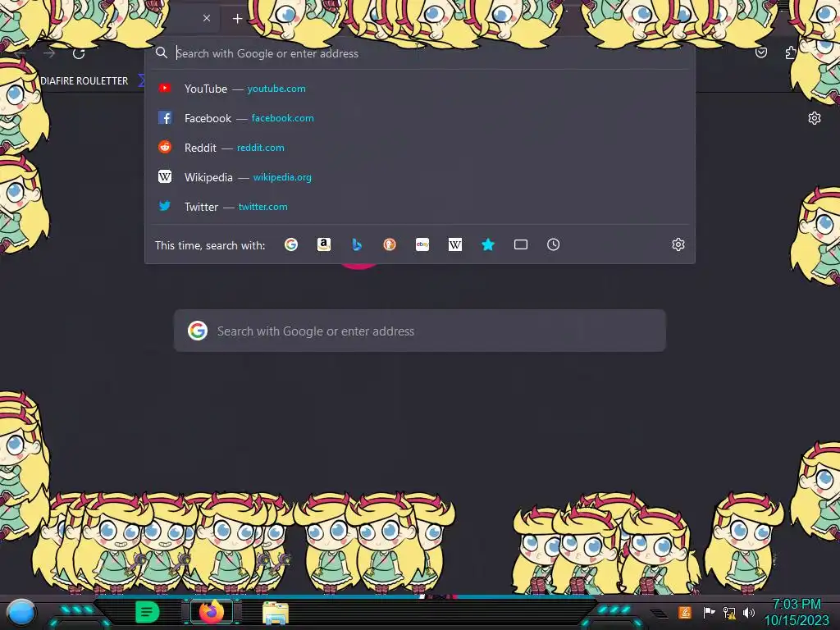
Task: Select YouTube suggestion row
Action: [x=420, y=89]
